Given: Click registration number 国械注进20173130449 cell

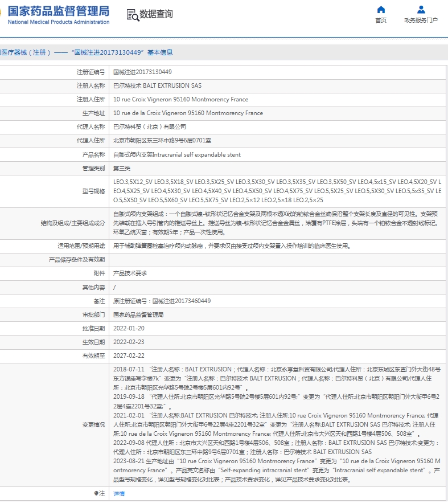Looking at the screenshot, I should click(x=142, y=72).
